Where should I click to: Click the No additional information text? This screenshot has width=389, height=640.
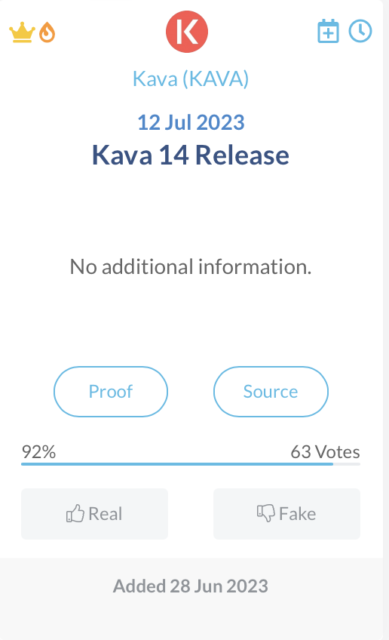(x=191, y=267)
